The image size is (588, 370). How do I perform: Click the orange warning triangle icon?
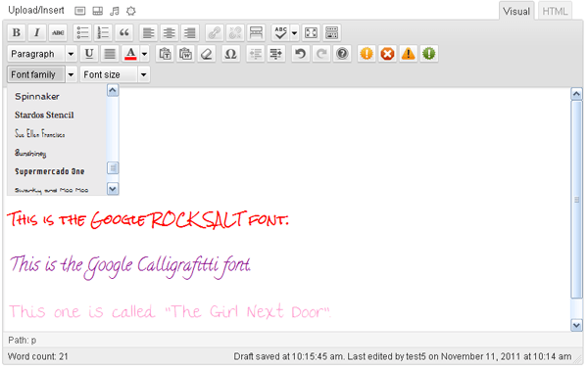[x=409, y=54]
